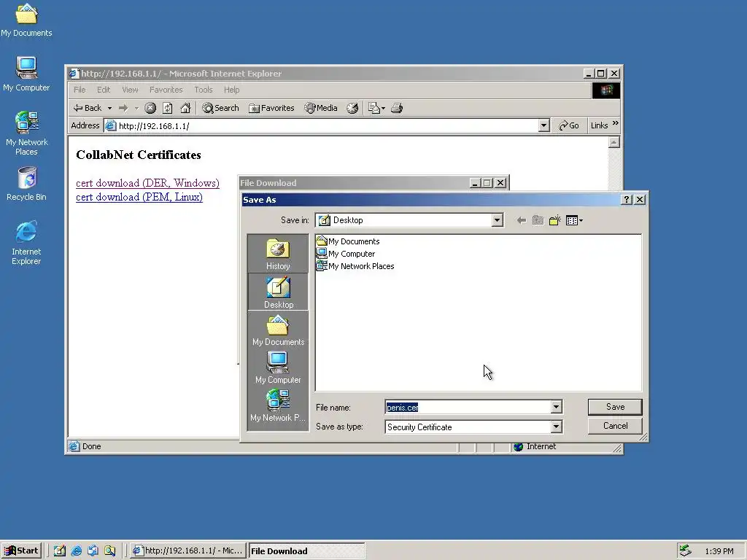747x560 pixels.
Task: Go to Home page in Internet Explorer
Action: pos(185,108)
